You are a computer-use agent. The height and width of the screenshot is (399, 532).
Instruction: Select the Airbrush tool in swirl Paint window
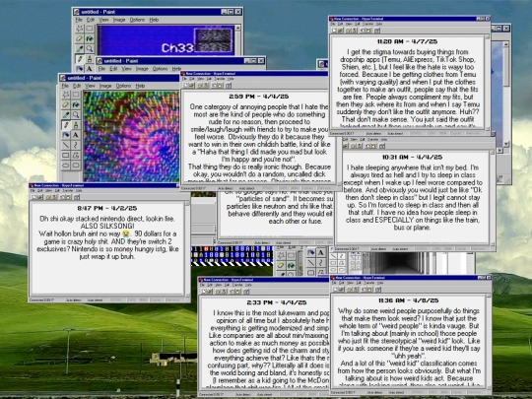click(66, 135)
